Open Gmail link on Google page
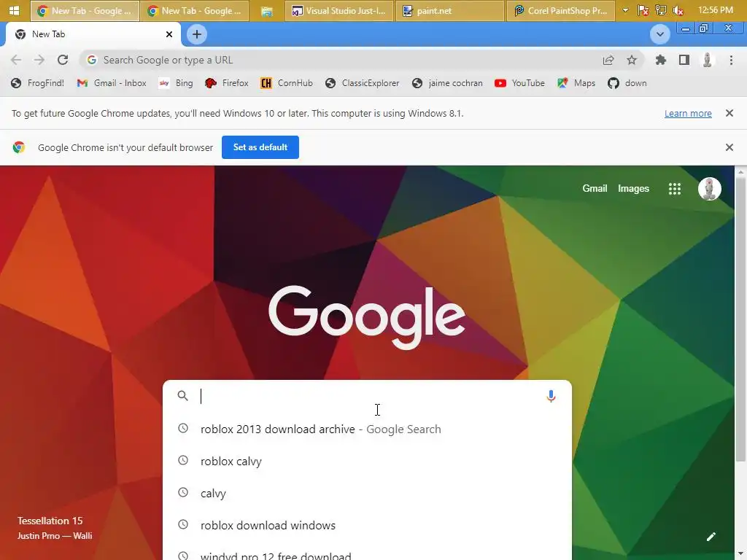The height and width of the screenshot is (560, 747). 595,189
